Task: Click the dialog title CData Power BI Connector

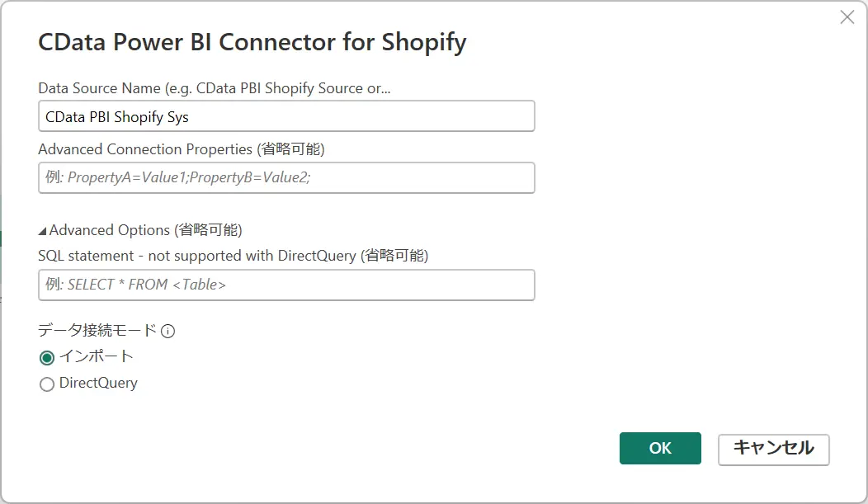Action: click(252, 43)
